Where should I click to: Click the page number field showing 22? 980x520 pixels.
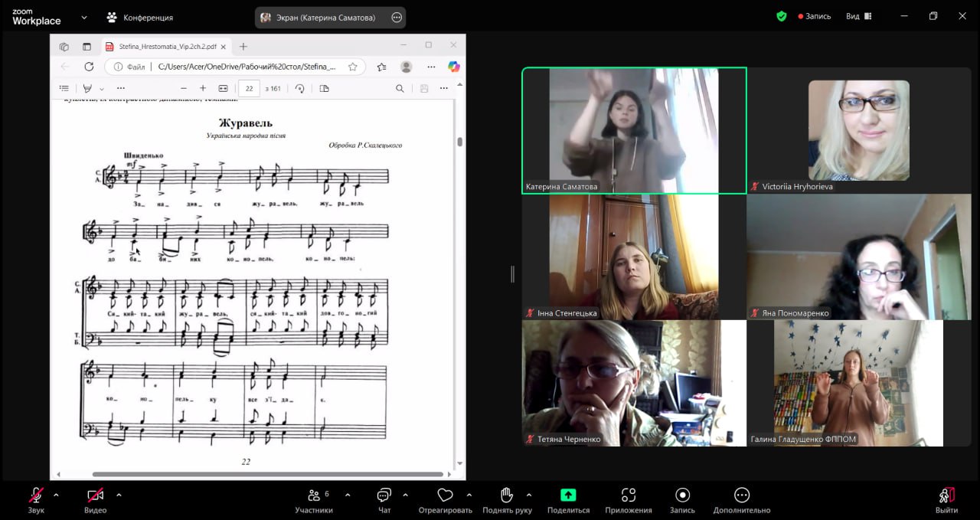[250, 88]
